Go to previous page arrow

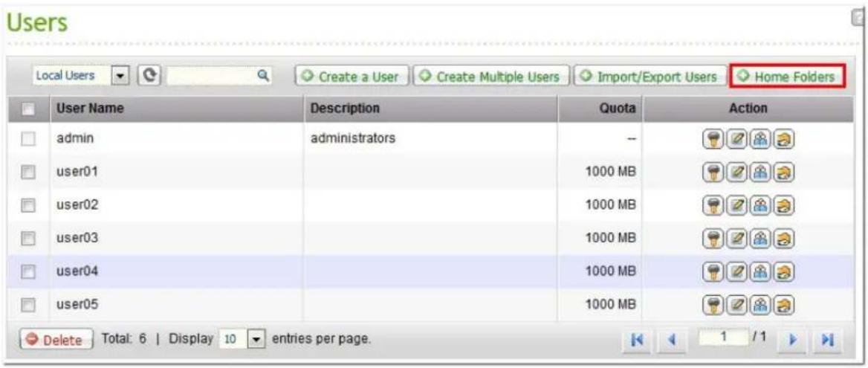[x=673, y=340]
